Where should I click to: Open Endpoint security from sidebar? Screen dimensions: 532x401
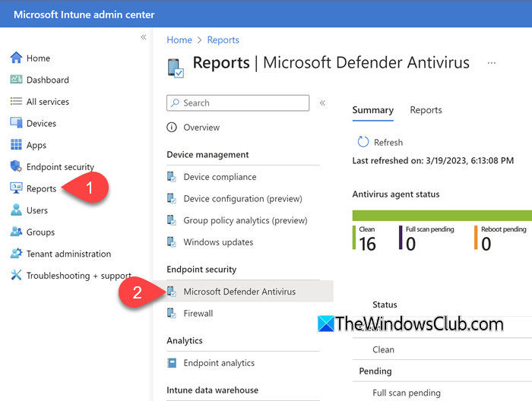pyautogui.click(x=60, y=167)
